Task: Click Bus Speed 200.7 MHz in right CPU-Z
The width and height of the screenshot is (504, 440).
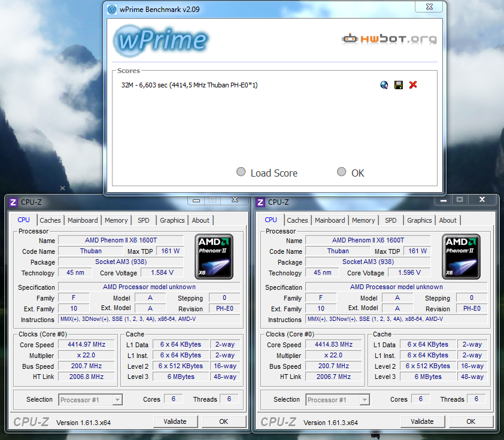Action: pos(333,366)
